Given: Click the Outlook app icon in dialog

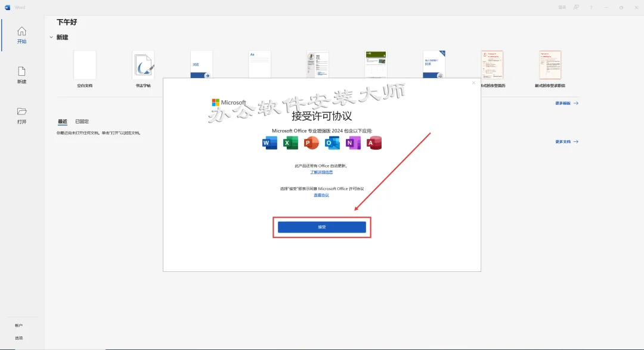Looking at the screenshot, I should pyautogui.click(x=332, y=143).
